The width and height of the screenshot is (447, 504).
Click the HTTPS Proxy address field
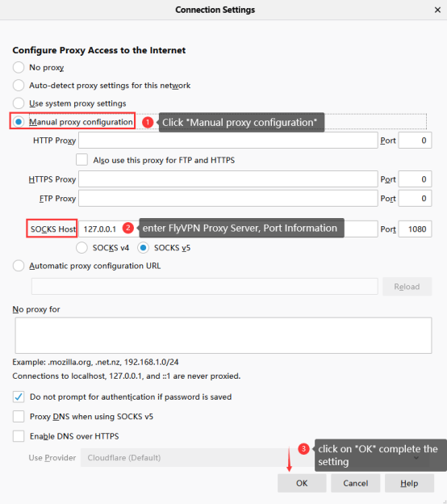pos(228,179)
